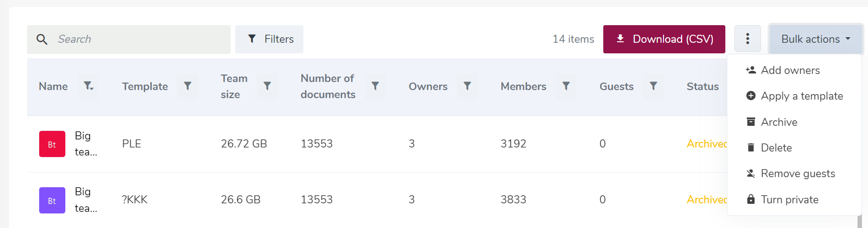Click the Owners column header
The width and height of the screenshot is (868, 228).
428,87
